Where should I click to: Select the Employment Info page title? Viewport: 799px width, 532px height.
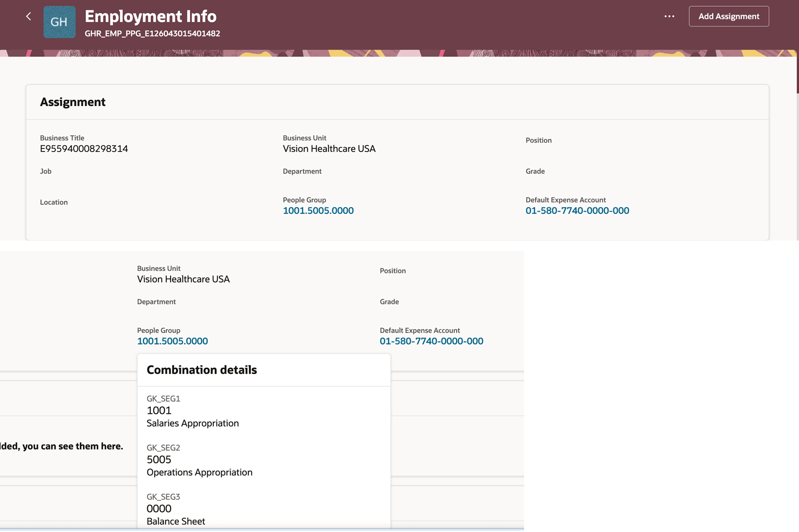coord(151,17)
